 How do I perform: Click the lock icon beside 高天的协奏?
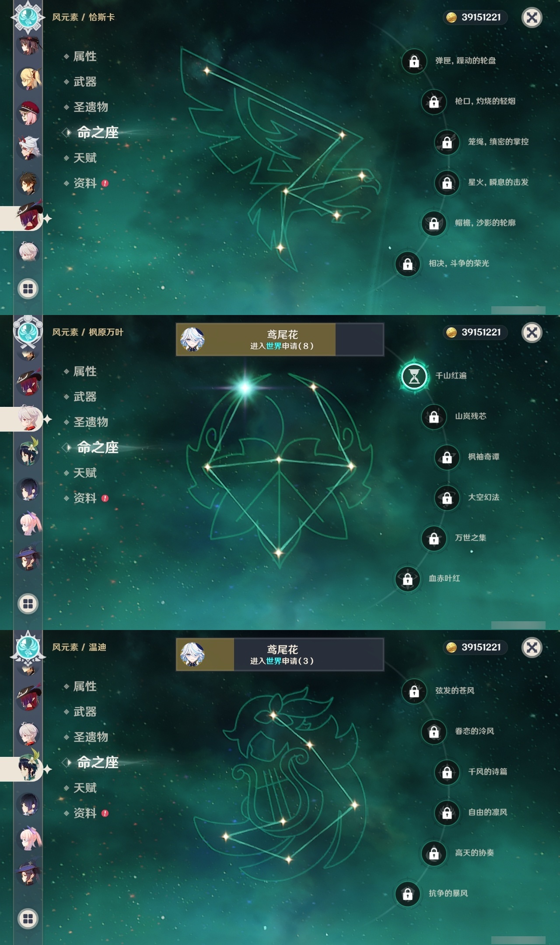point(434,853)
